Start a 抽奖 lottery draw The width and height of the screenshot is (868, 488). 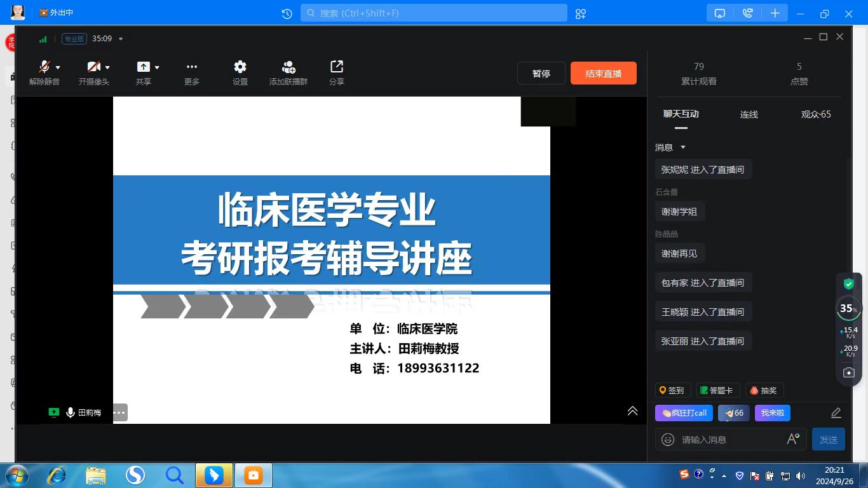(x=763, y=390)
